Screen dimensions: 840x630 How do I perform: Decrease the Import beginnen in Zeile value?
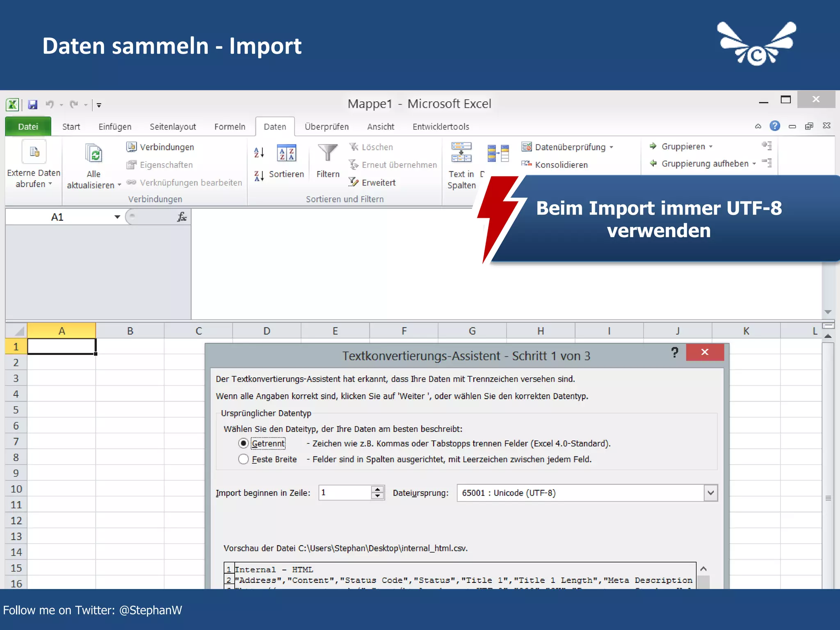click(x=377, y=496)
